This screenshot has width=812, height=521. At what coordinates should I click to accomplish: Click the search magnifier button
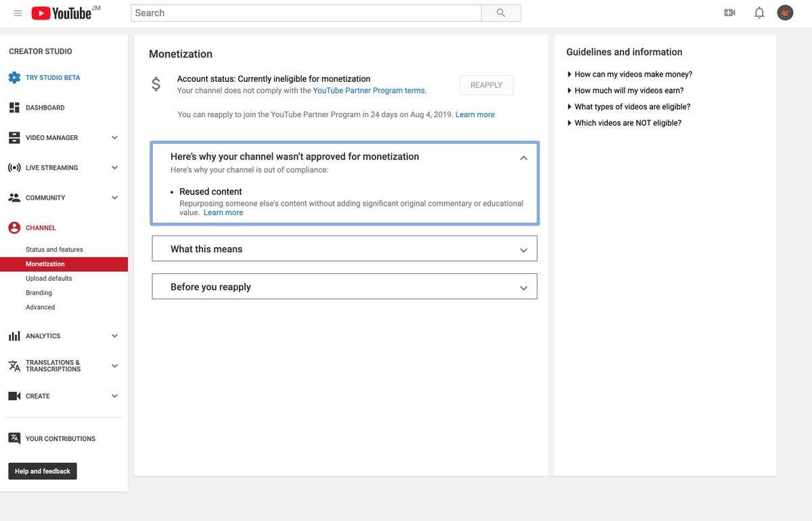[501, 13]
